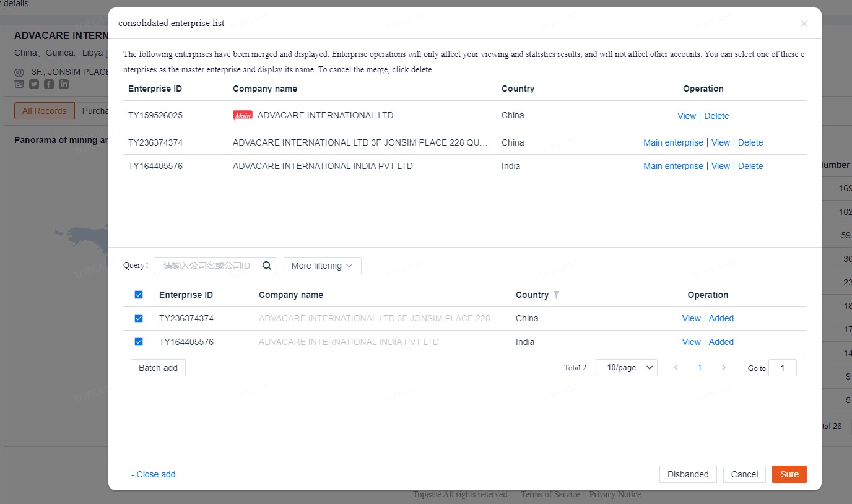Uncheck the checkbox for TY236374374 row
The image size is (852, 504).
coord(139,318)
